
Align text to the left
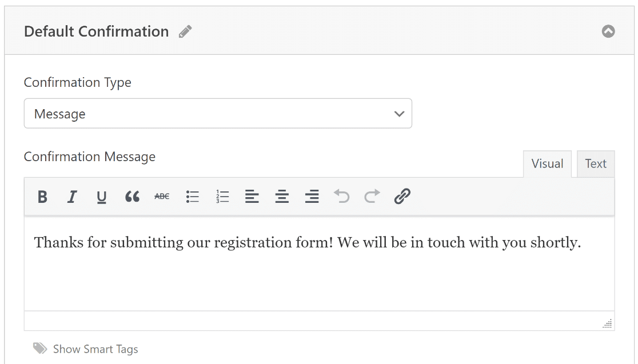point(252,197)
